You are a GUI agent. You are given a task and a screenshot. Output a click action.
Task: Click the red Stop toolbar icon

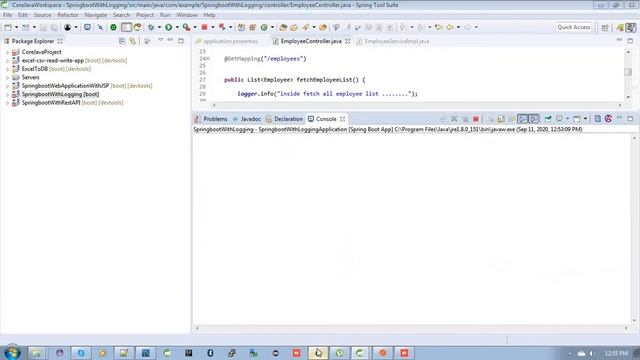click(204, 27)
